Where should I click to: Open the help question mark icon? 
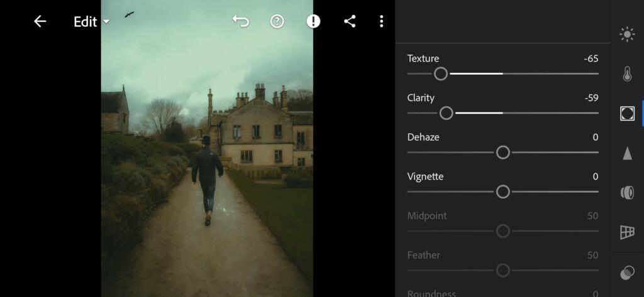(x=277, y=21)
